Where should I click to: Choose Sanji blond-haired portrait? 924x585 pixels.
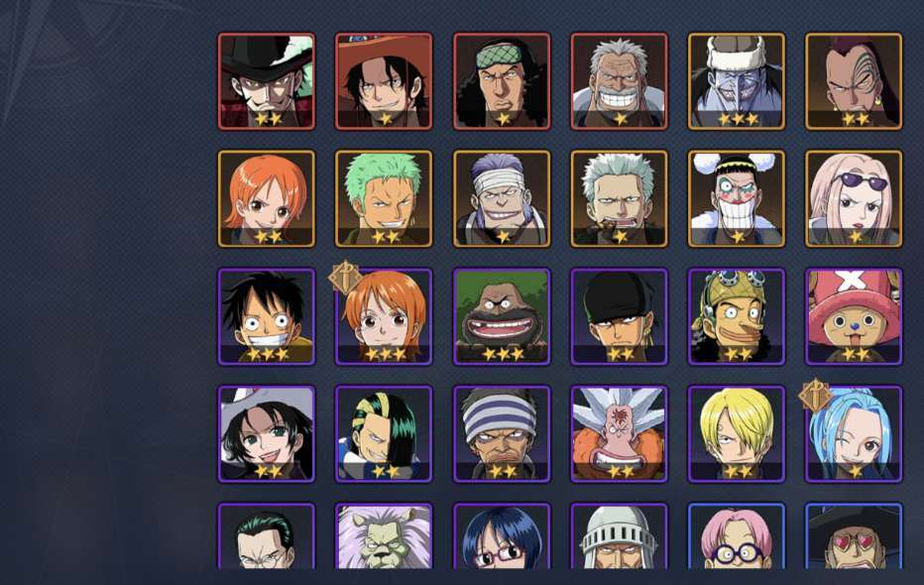(x=736, y=433)
